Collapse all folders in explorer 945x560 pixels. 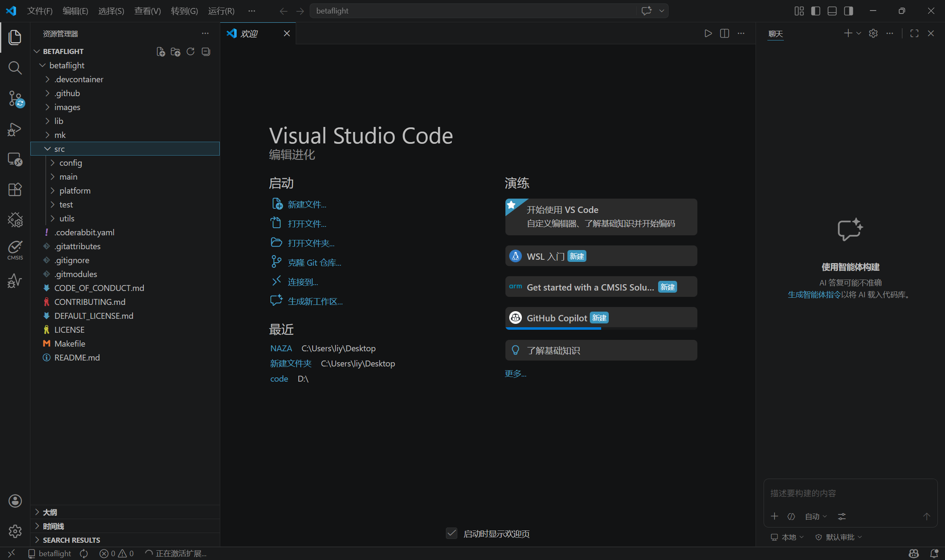206,51
